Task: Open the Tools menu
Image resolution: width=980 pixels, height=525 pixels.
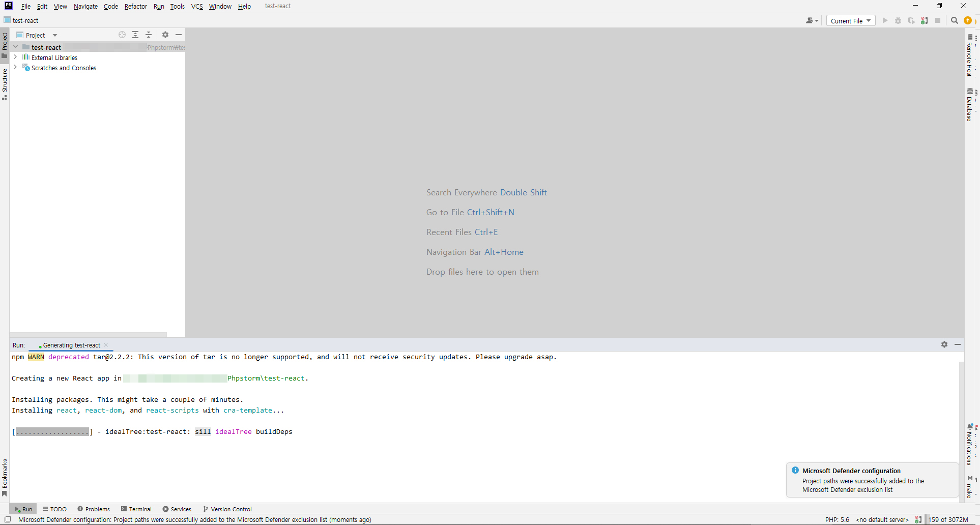Action: point(177,6)
